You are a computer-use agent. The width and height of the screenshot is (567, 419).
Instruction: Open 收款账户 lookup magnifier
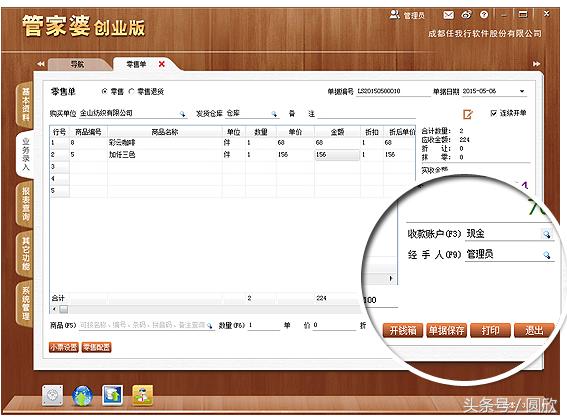click(x=547, y=234)
